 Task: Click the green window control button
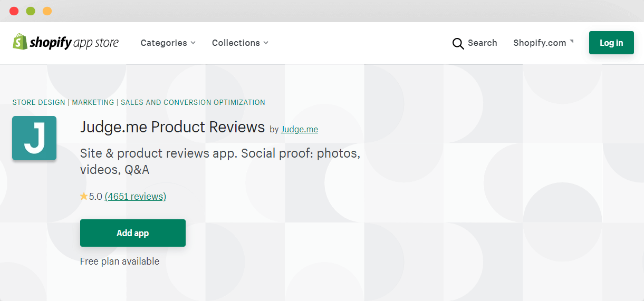(31, 11)
